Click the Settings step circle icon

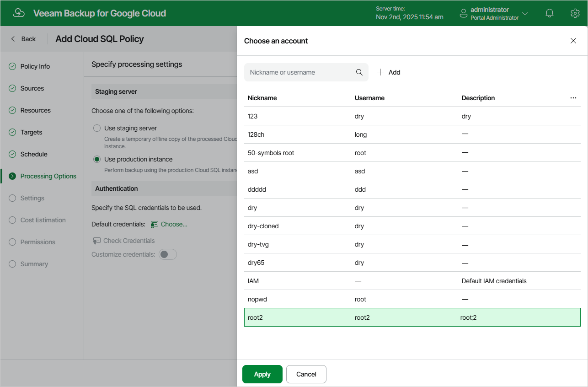pyautogui.click(x=12, y=198)
